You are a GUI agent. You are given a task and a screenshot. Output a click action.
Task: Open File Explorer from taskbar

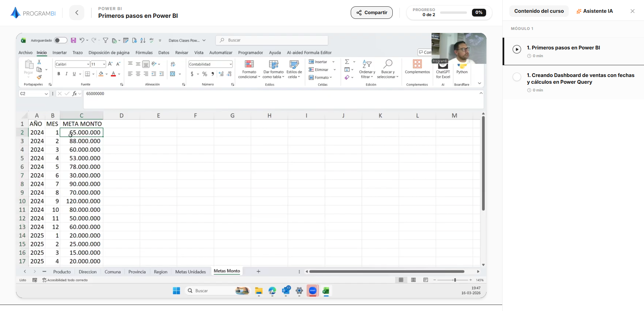coord(259,291)
